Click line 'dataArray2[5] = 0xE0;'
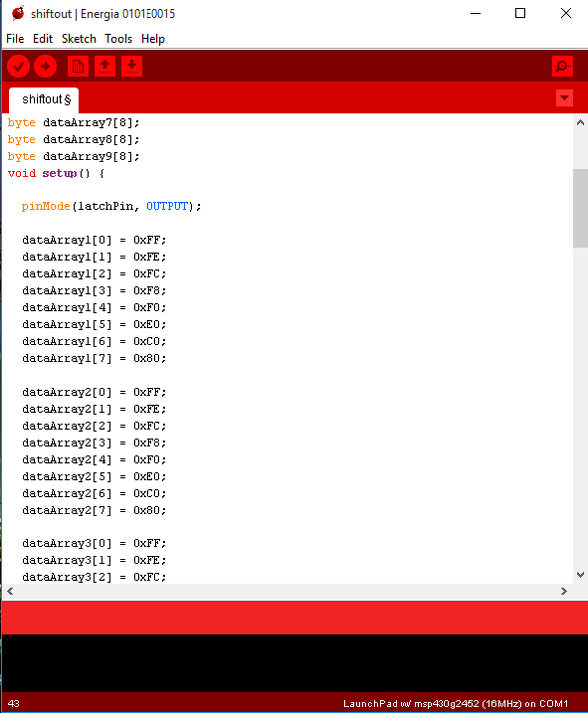The image size is (588, 713). 95,476
